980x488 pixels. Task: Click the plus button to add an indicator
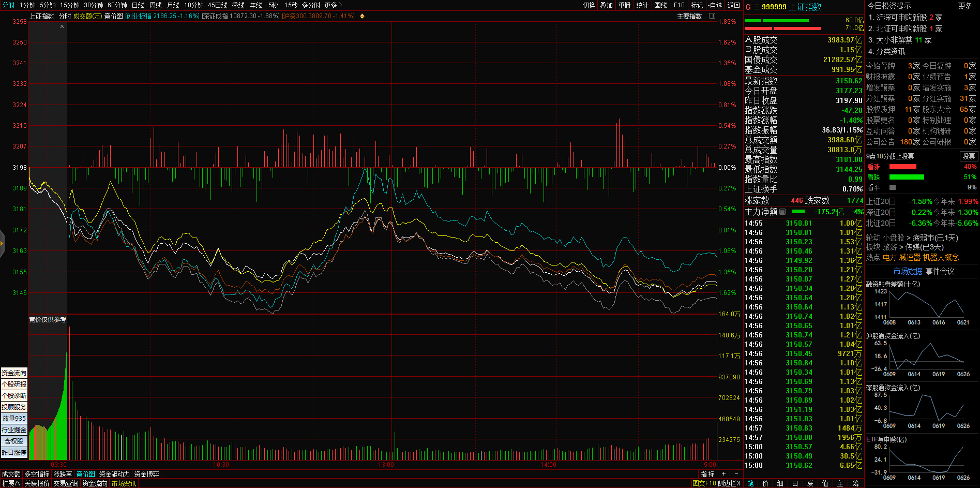tap(723, 474)
